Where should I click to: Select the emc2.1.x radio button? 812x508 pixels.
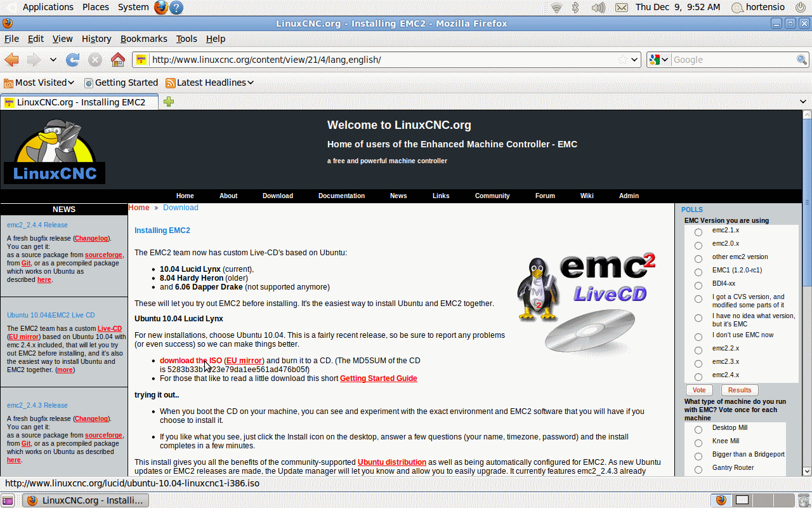(698, 232)
